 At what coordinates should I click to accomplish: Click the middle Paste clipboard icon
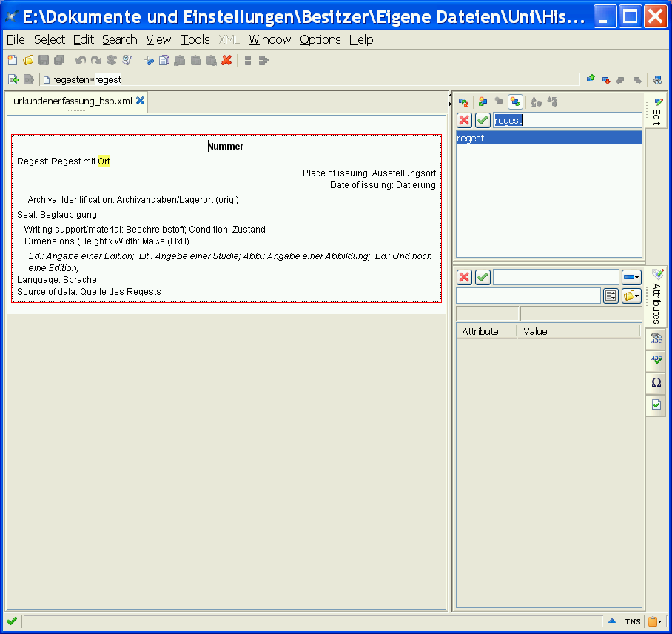click(x=195, y=61)
